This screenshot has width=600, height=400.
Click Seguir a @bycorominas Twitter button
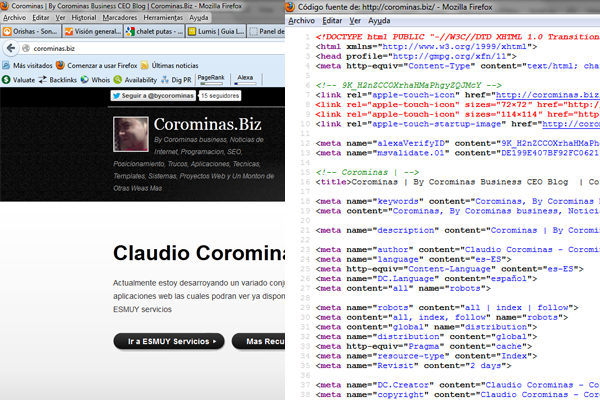pos(153,96)
